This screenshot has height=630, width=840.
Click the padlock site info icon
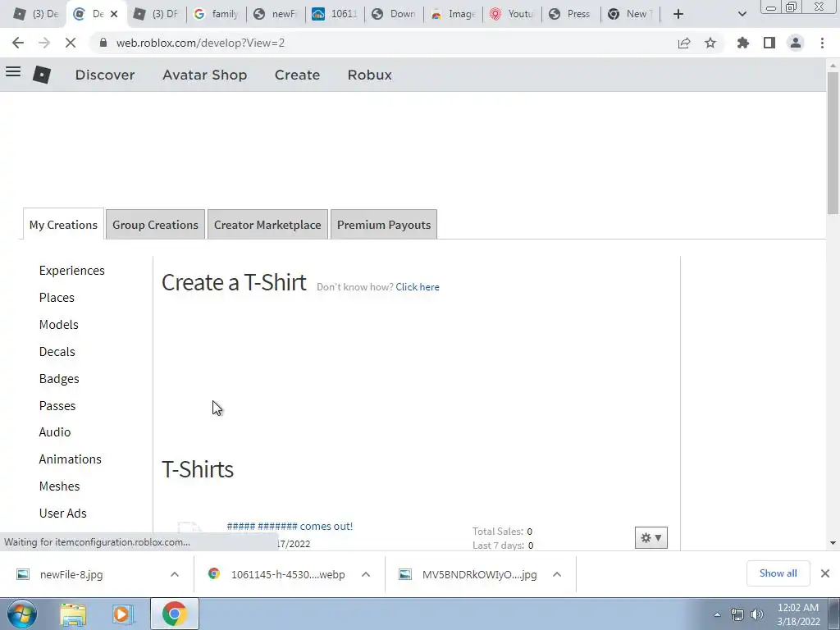(103, 43)
